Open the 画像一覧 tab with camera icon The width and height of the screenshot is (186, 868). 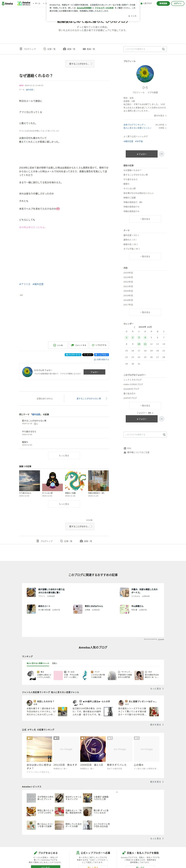69,49
